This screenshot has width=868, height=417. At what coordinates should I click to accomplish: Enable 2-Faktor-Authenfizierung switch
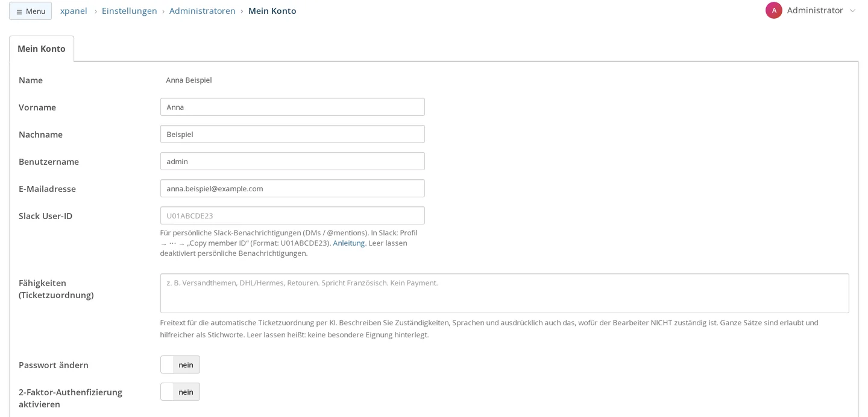coord(180,392)
